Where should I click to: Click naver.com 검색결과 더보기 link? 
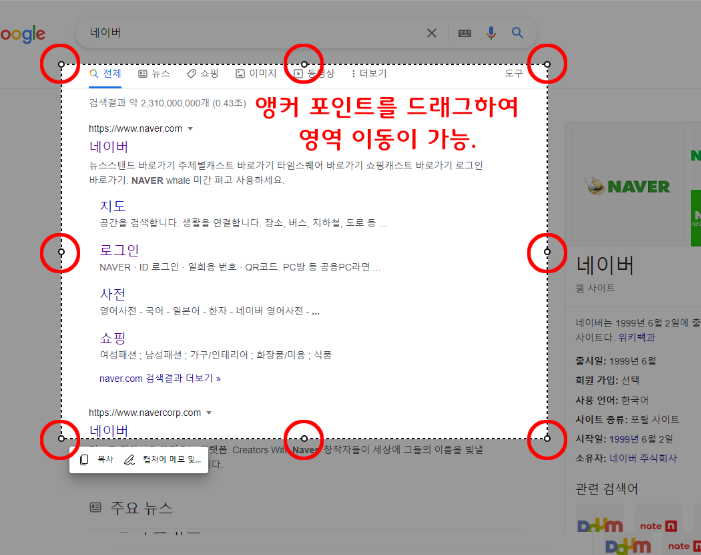tap(160, 378)
